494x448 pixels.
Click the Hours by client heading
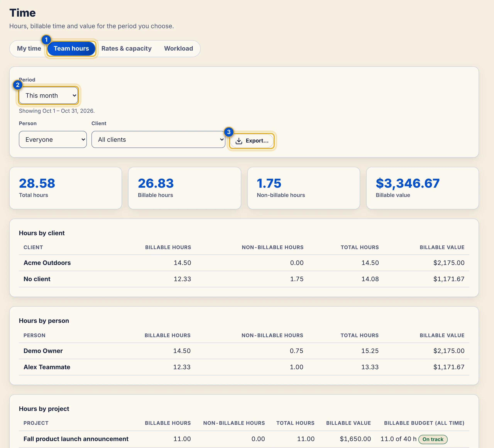[x=42, y=233]
